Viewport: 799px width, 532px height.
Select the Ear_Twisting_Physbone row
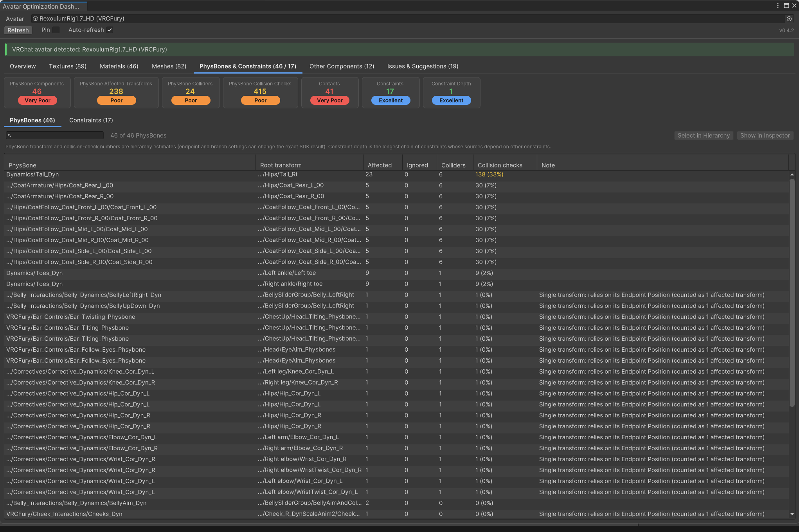tap(396, 317)
